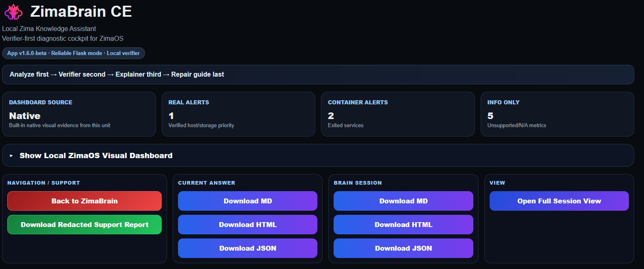The height and width of the screenshot is (269, 644).
Task: Click the BRAIN SESSION heading
Action: 358,183
